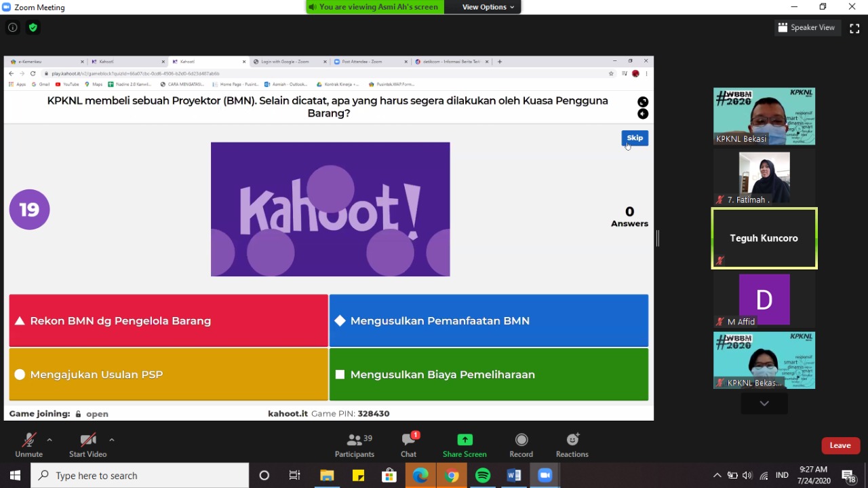Open the Kontrak Kinerja bookmark
Screen dimensions: 868x488
(339, 84)
